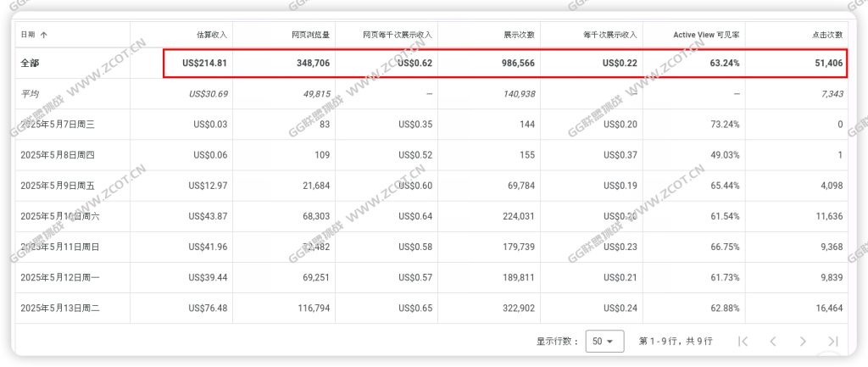
Task: Click clicks value 16,464 cell
Action: (x=830, y=309)
